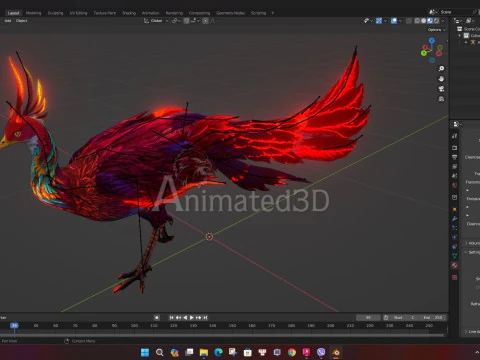
Task: Open the Geometry Nodes workspace tab
Action: click(x=230, y=13)
